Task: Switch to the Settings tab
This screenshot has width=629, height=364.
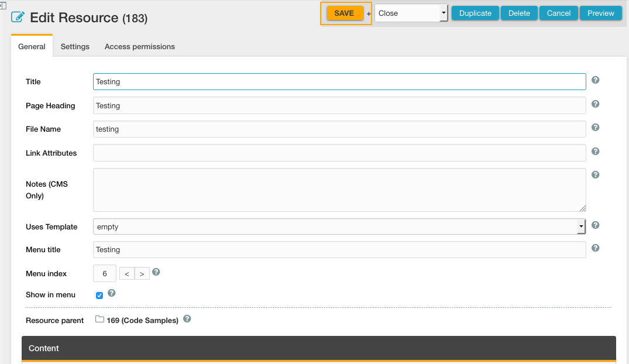Action: (x=75, y=46)
